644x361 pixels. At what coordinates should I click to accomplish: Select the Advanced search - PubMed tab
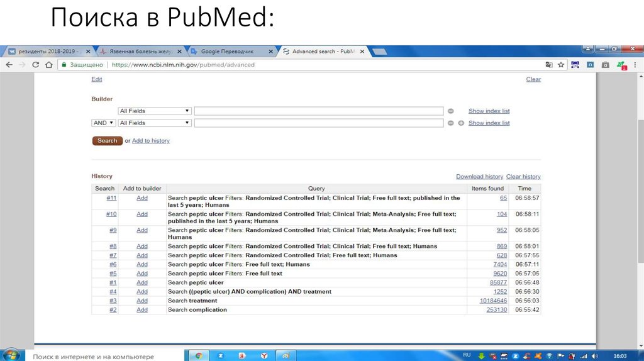[x=323, y=52]
